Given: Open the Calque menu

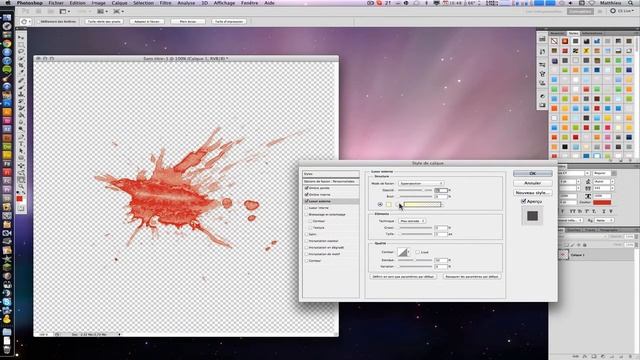Looking at the screenshot, I should pyautogui.click(x=120, y=3).
